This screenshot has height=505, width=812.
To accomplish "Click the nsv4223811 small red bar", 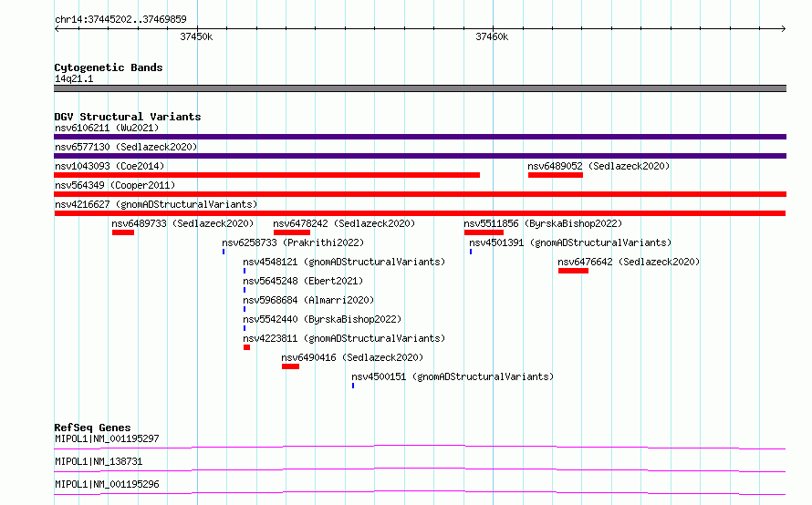I will [246, 347].
